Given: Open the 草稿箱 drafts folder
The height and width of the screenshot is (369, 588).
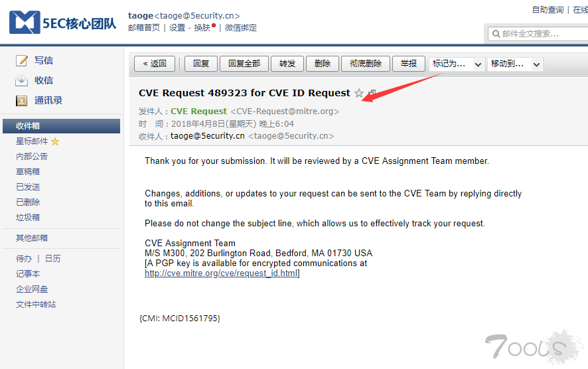Looking at the screenshot, I should coord(28,172).
